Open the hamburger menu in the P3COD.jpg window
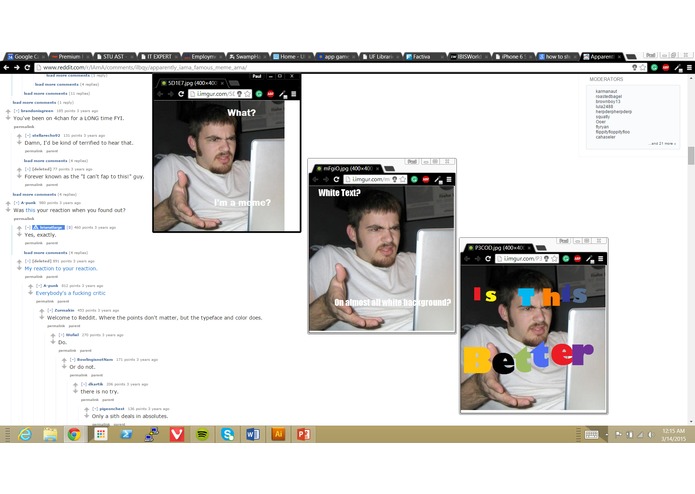This screenshot has width=695, height=494. pyautogui.click(x=601, y=259)
